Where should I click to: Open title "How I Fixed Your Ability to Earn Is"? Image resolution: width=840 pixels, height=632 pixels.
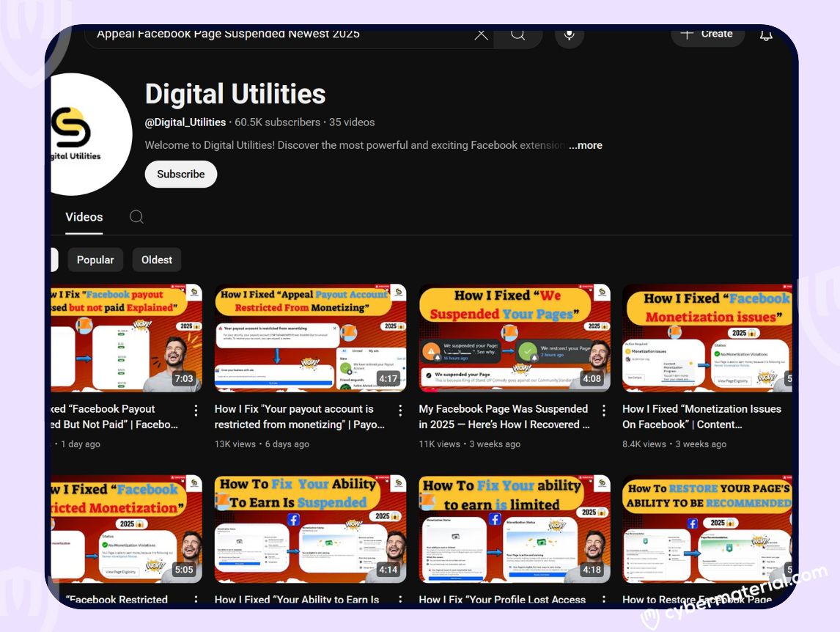[x=297, y=599]
